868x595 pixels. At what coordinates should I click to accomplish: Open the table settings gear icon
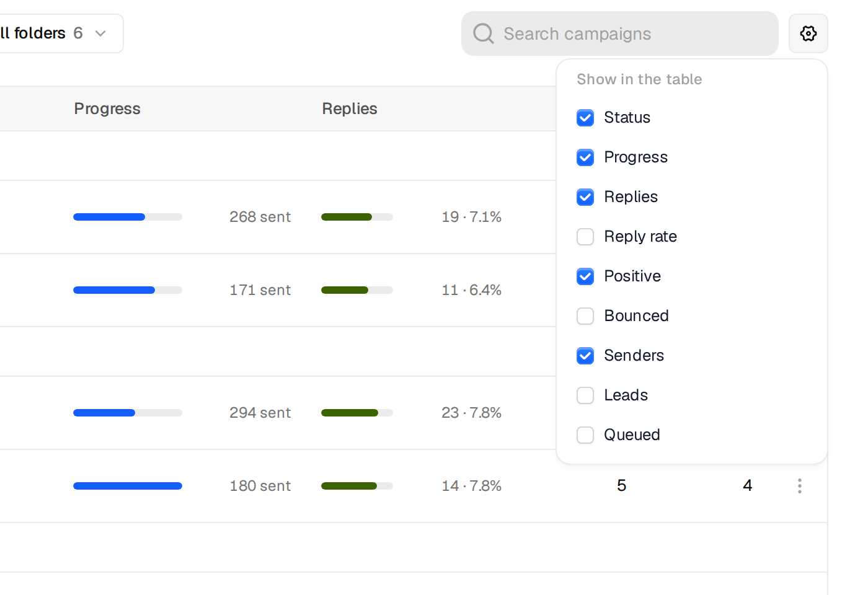click(x=808, y=33)
